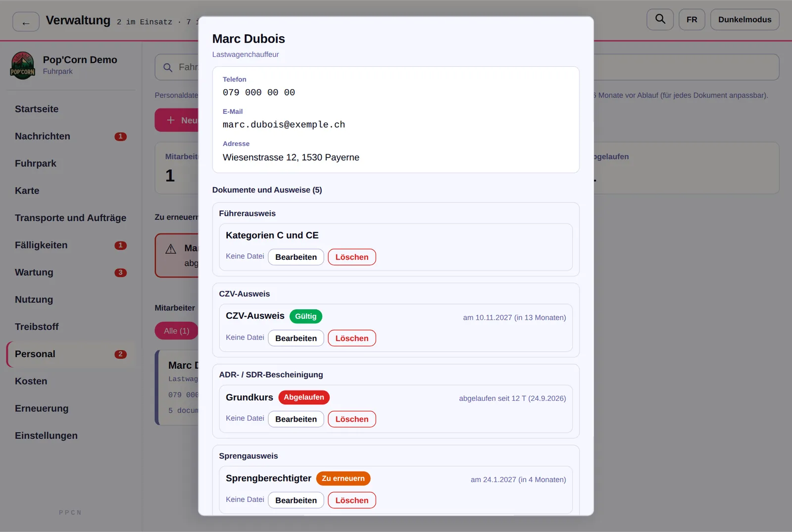Select Personal in sidebar
The width and height of the screenshot is (792, 532).
coord(71,354)
